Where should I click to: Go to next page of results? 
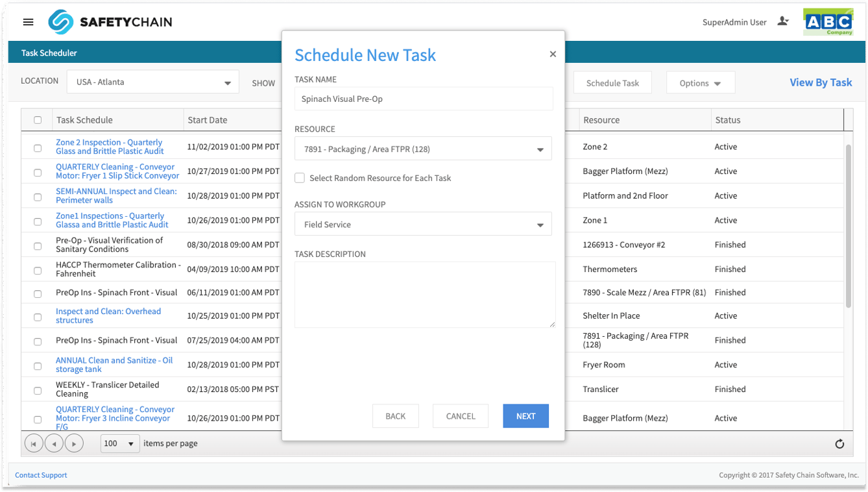tap(75, 444)
